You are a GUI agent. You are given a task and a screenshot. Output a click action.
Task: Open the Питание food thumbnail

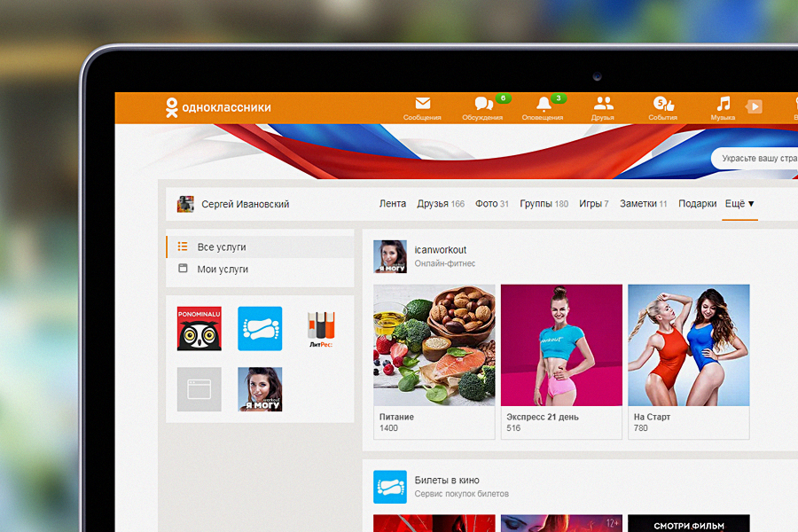click(434, 345)
